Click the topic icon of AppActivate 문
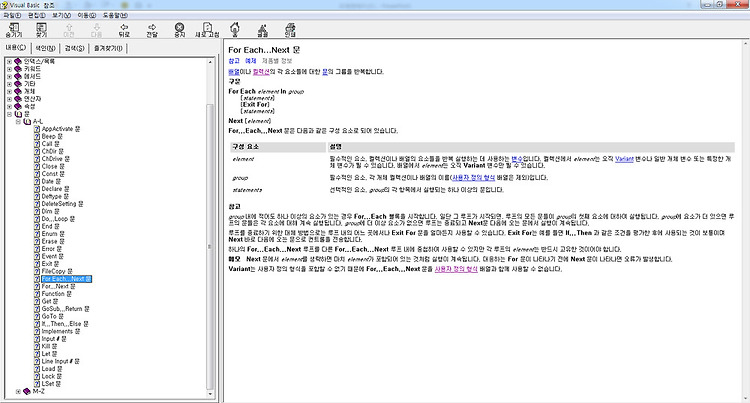The width and height of the screenshot is (750, 403). (37, 129)
